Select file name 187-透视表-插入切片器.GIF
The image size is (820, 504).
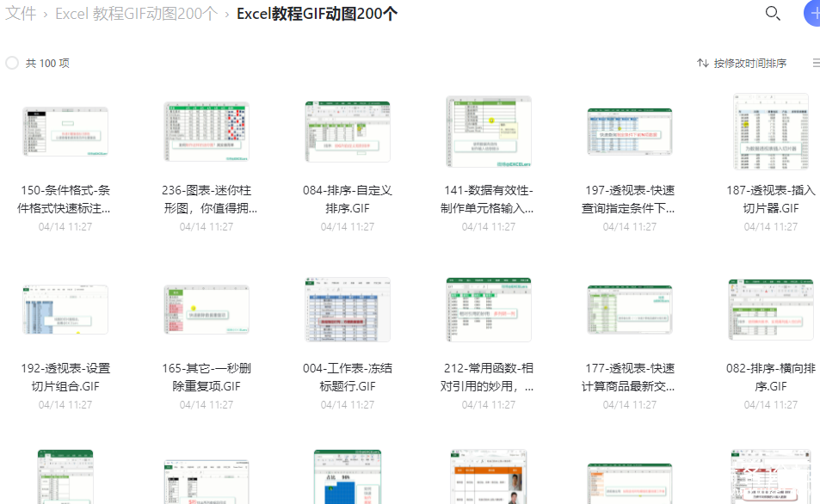pos(771,200)
